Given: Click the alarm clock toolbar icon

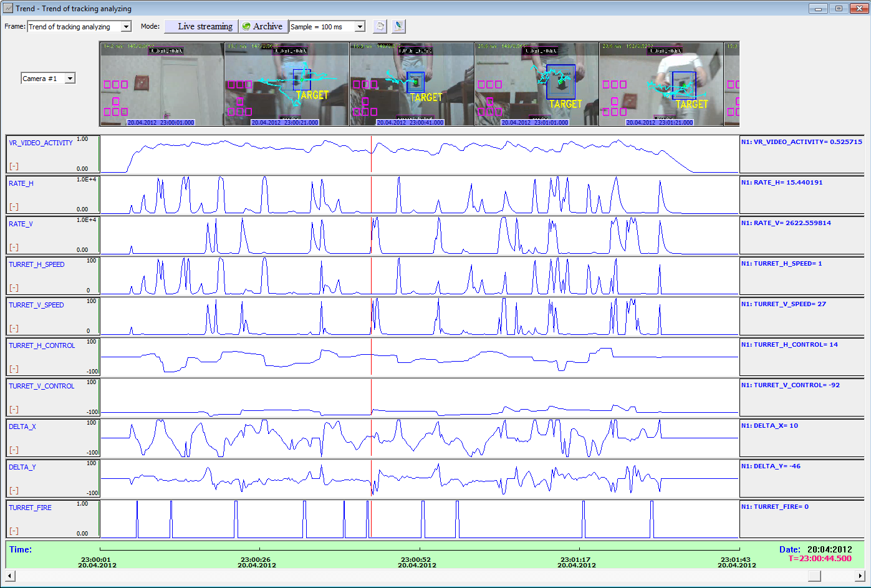Looking at the screenshot, I should point(380,26).
